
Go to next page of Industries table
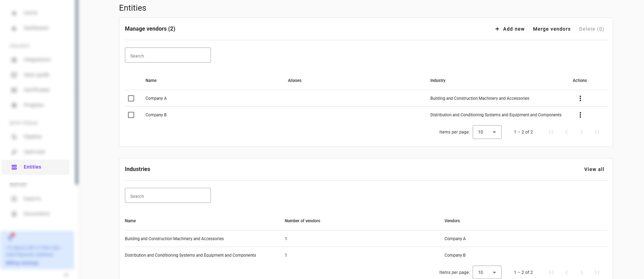click(x=582, y=272)
